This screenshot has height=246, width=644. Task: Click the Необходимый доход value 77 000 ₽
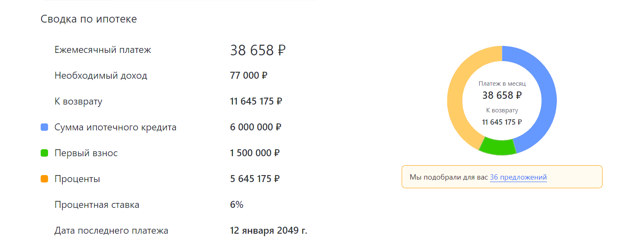coord(248,75)
